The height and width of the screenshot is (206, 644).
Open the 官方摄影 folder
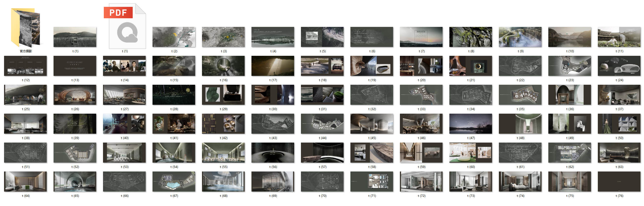(x=25, y=28)
